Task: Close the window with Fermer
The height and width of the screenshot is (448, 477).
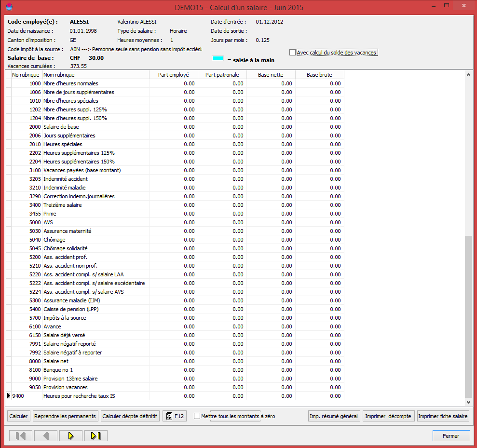Action: point(451,436)
